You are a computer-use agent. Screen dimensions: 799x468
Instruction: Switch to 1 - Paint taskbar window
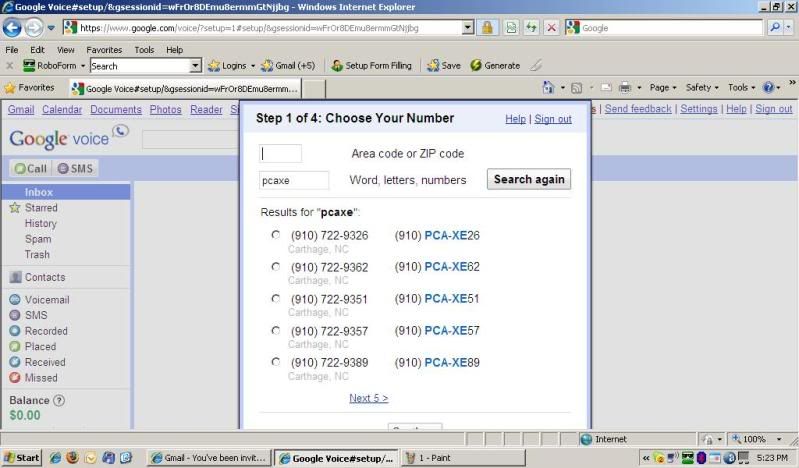click(x=463, y=458)
